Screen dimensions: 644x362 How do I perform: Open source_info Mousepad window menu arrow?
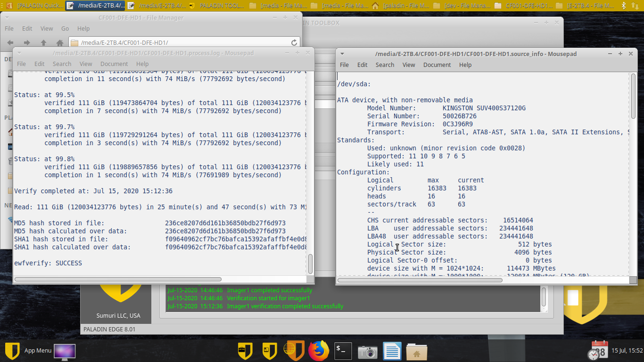[x=342, y=54]
